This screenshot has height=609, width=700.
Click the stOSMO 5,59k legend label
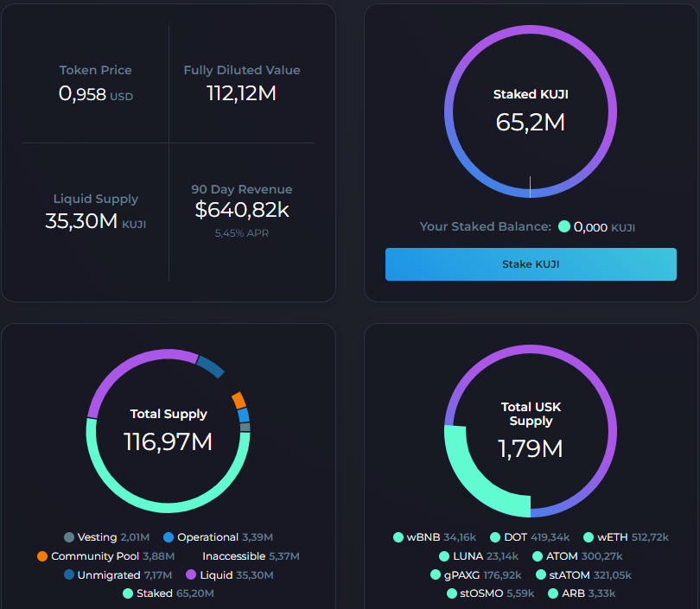(497, 593)
